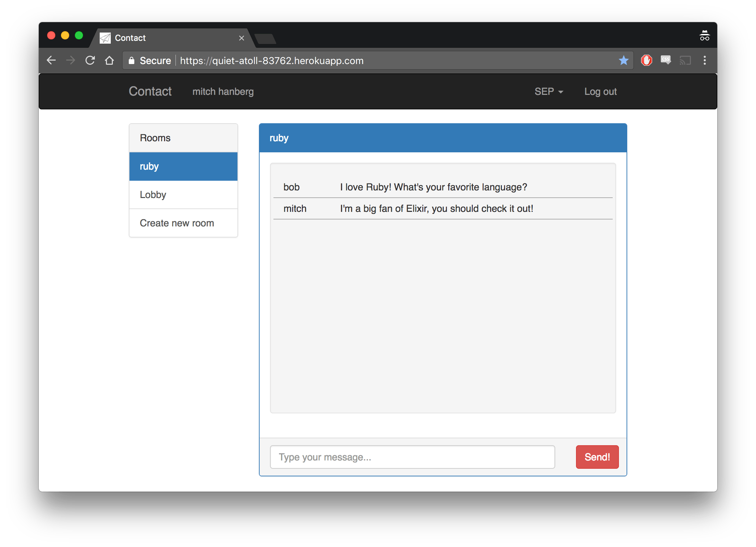Click the browser back arrow
The height and width of the screenshot is (547, 756).
coord(51,60)
